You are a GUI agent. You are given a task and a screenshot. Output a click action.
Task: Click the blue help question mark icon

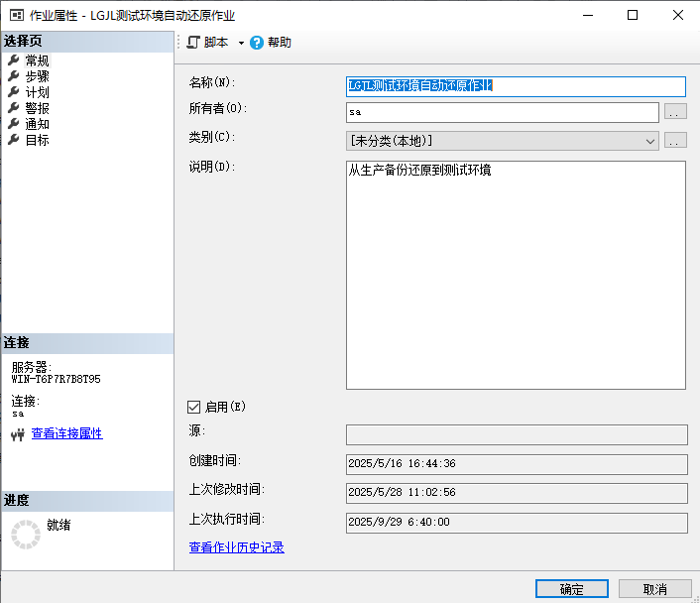pos(257,43)
